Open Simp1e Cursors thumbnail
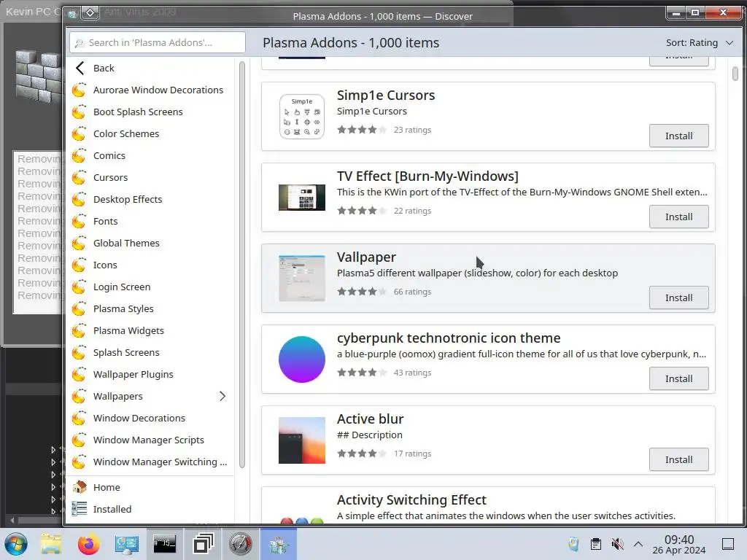The image size is (747, 560). [x=302, y=117]
